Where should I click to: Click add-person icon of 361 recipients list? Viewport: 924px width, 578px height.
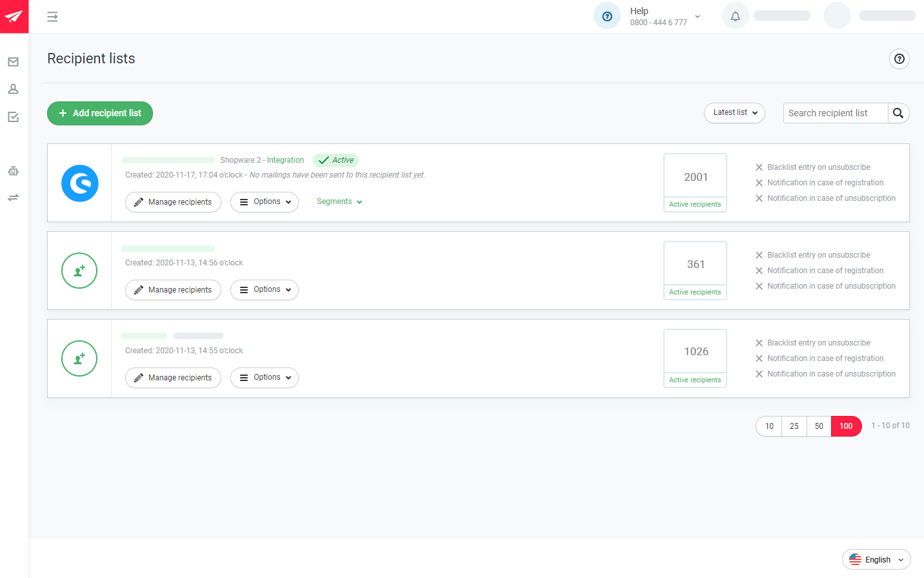[79, 271]
